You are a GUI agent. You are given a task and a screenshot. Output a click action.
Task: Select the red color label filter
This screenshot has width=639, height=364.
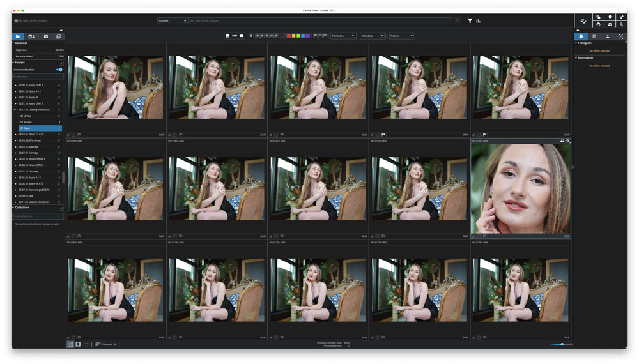pyautogui.click(x=289, y=36)
